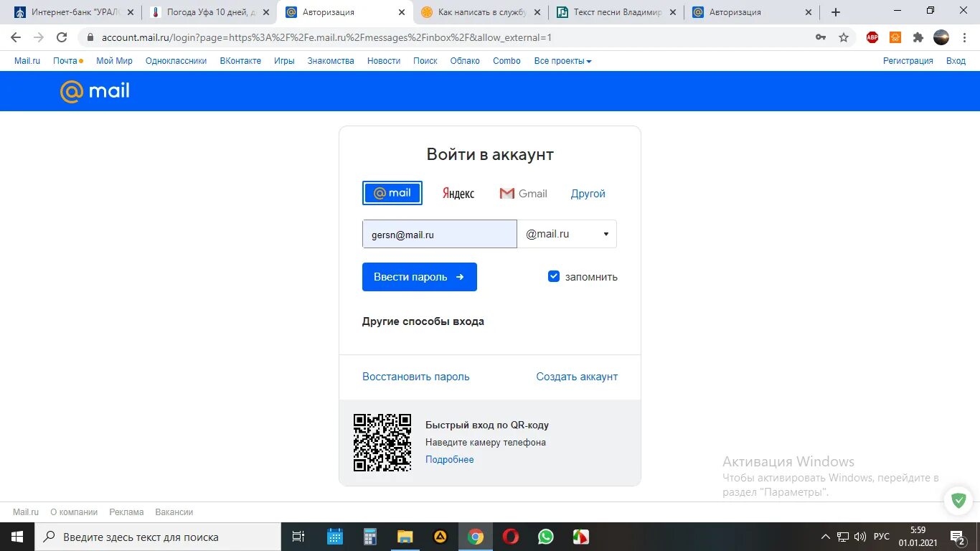Reload the page with refresh icon
Viewport: 980px width, 551px height.
pyautogui.click(x=62, y=37)
